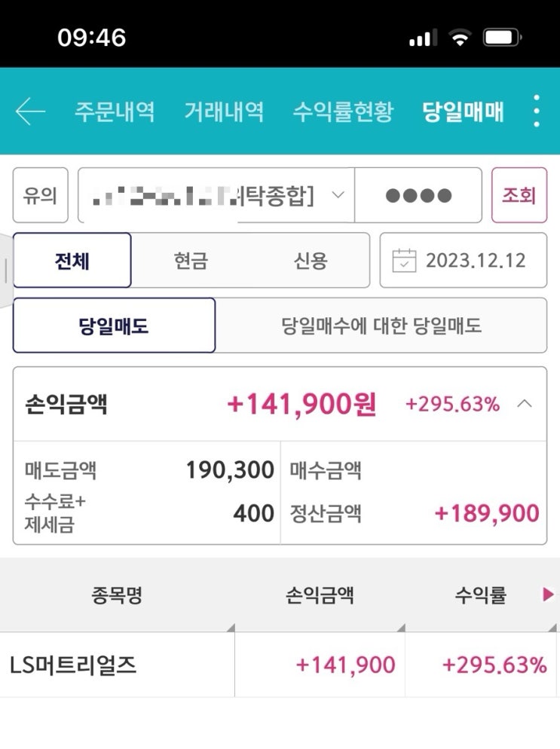Tap the battery status icon
This screenshot has width=560, height=749.
coord(502,37)
